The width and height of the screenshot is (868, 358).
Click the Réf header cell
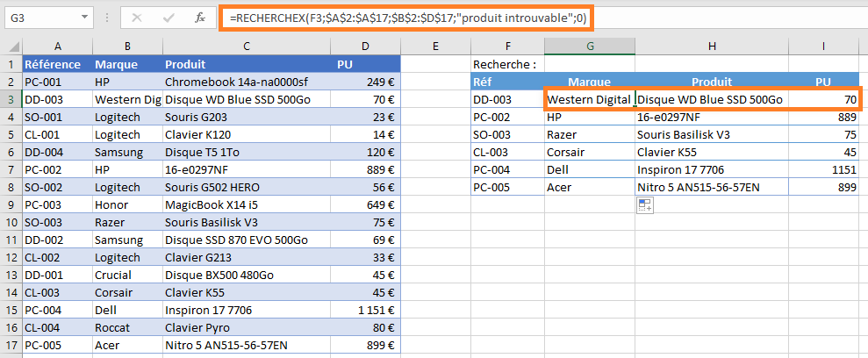tap(507, 82)
